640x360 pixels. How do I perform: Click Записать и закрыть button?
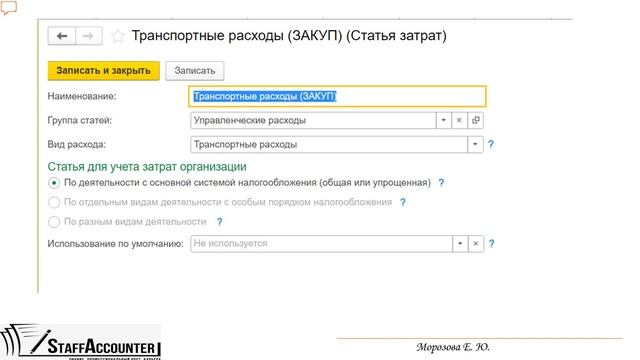coord(104,71)
